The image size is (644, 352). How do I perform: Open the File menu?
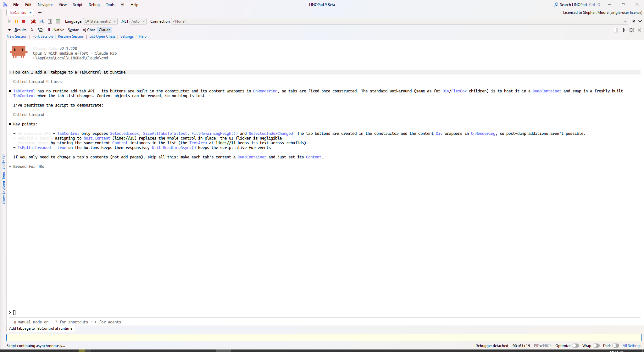16,5
